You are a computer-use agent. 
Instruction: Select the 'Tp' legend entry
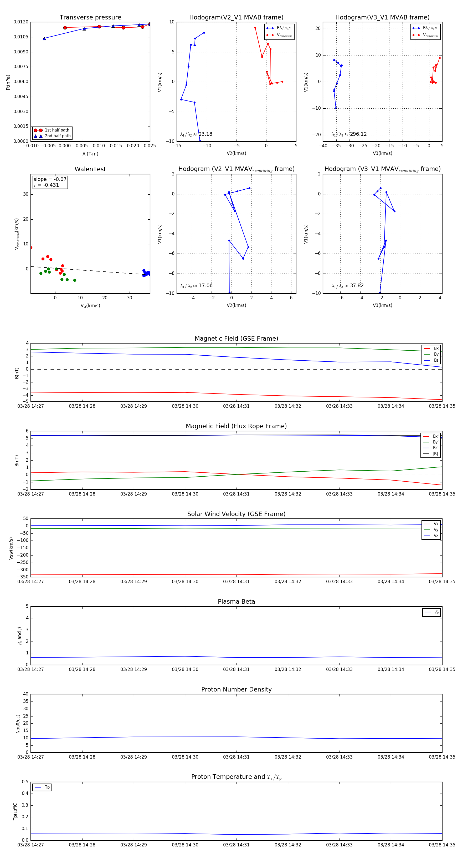click(42, 788)
